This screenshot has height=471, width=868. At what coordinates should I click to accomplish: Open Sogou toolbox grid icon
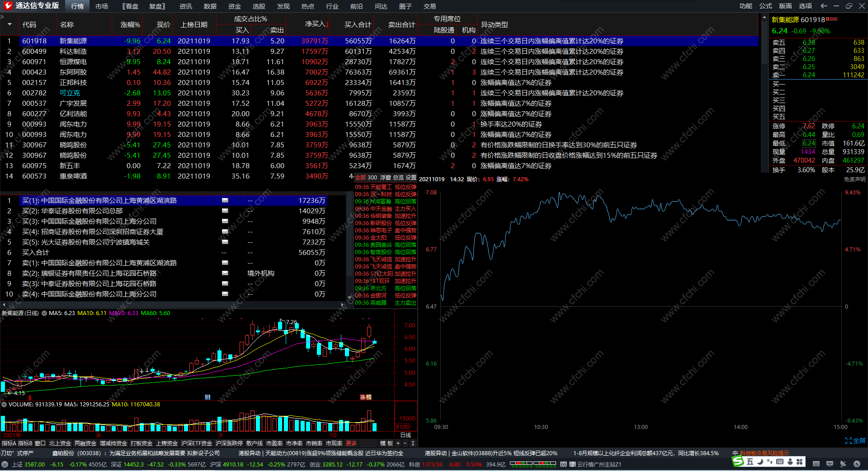click(799, 462)
